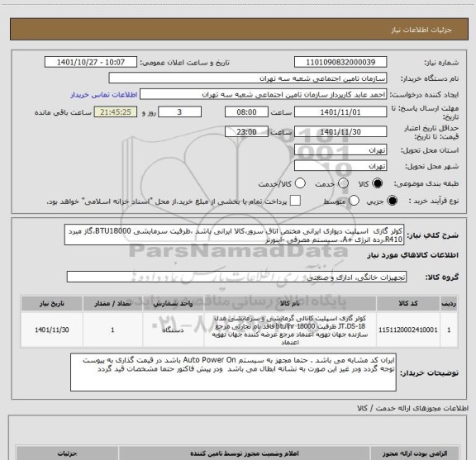Click the اعلام وضعیت مجوز column header
The width and height of the screenshot is (476, 460).
(245, 453)
